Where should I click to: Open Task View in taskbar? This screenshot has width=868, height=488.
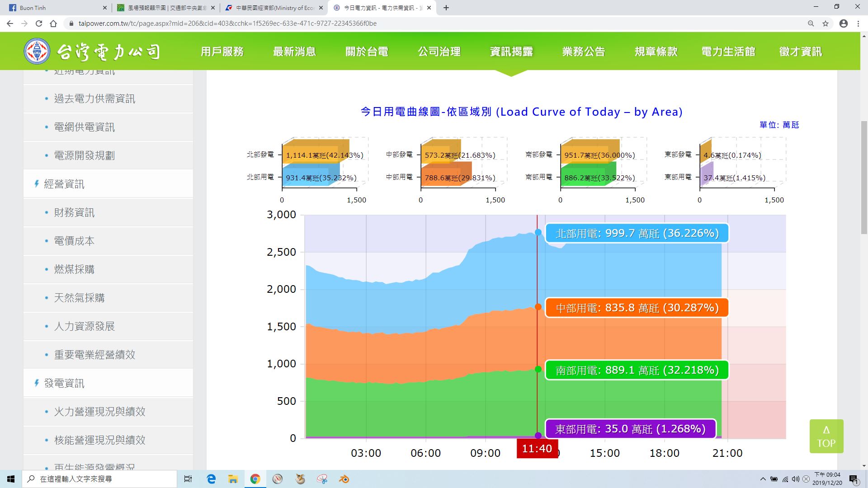pyautogui.click(x=188, y=479)
